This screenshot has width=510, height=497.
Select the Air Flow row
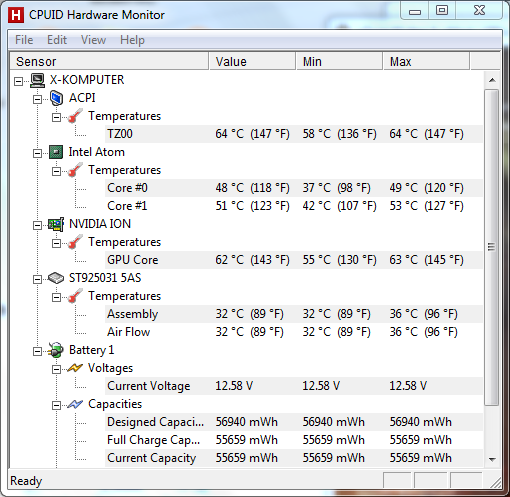tap(294, 332)
